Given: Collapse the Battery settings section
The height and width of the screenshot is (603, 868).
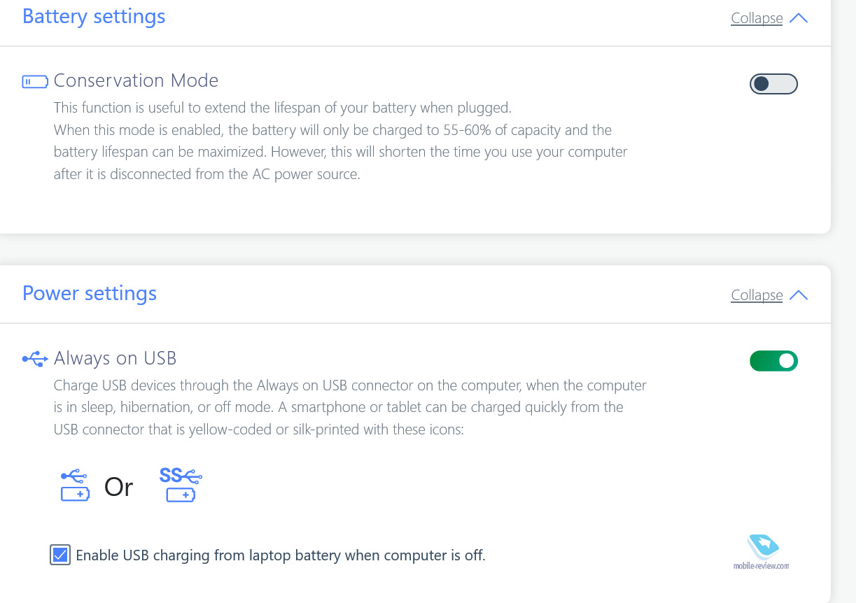Looking at the screenshot, I should 757,18.
